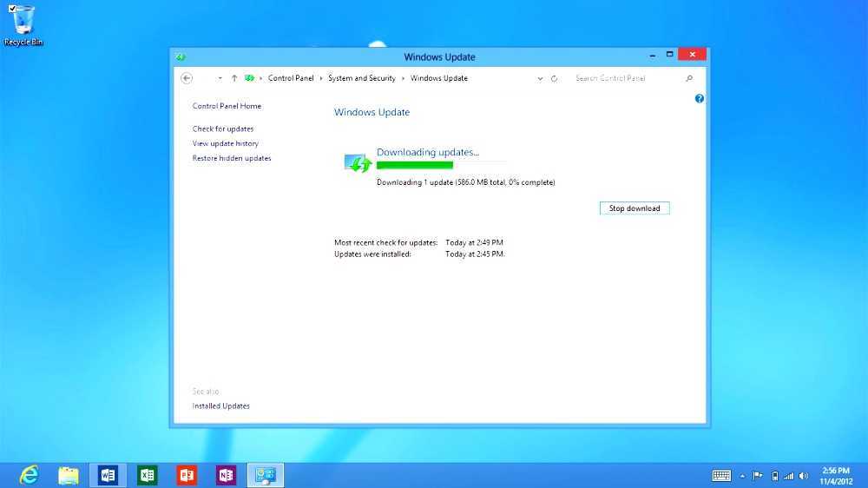Viewport: 868px width, 488px height.
Task: Select System and Security in breadcrumb
Action: pos(361,78)
